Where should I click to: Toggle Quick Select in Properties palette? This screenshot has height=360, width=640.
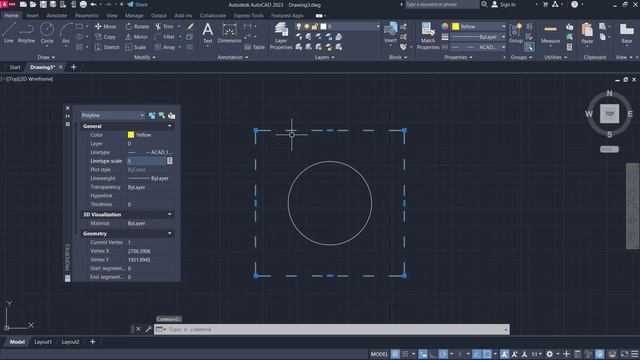pyautogui.click(x=171, y=116)
